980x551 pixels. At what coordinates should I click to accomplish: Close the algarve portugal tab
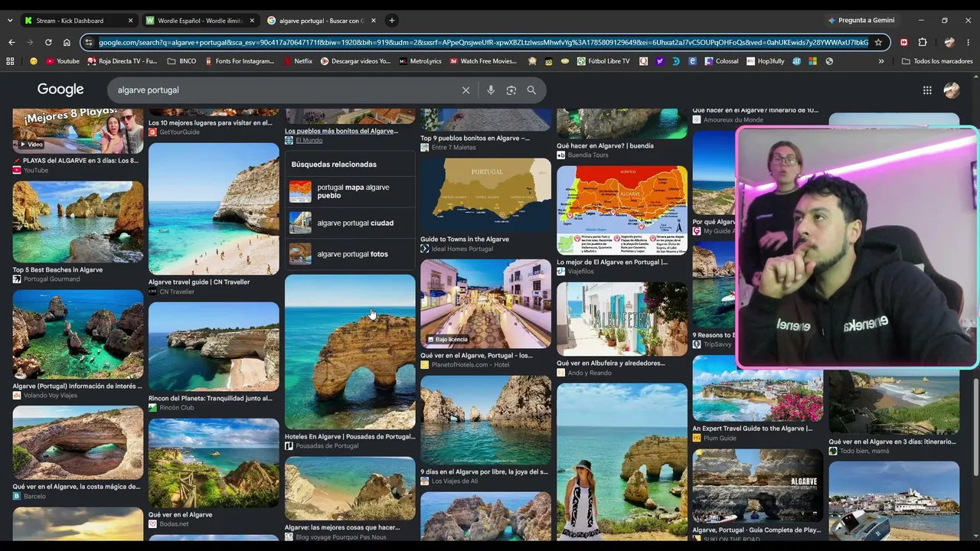[x=373, y=21]
